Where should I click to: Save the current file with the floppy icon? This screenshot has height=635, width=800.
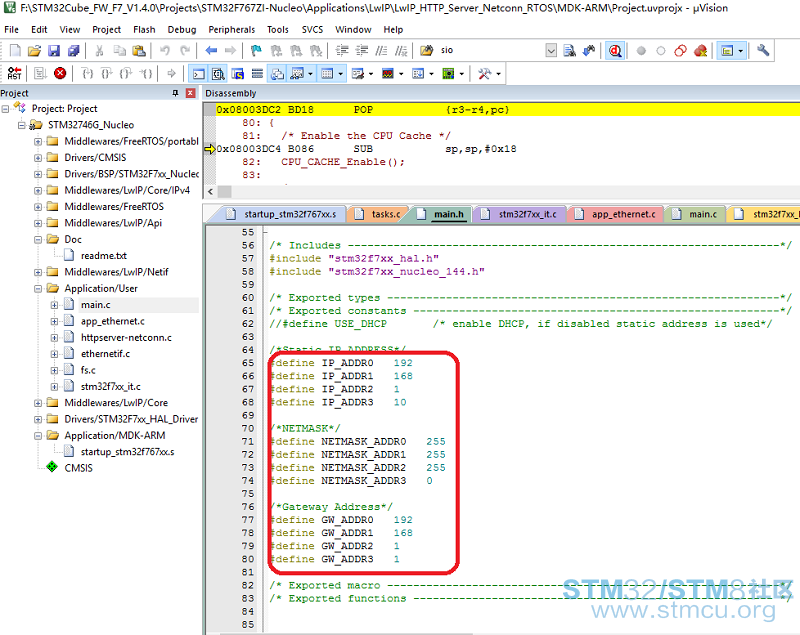pos(54,50)
